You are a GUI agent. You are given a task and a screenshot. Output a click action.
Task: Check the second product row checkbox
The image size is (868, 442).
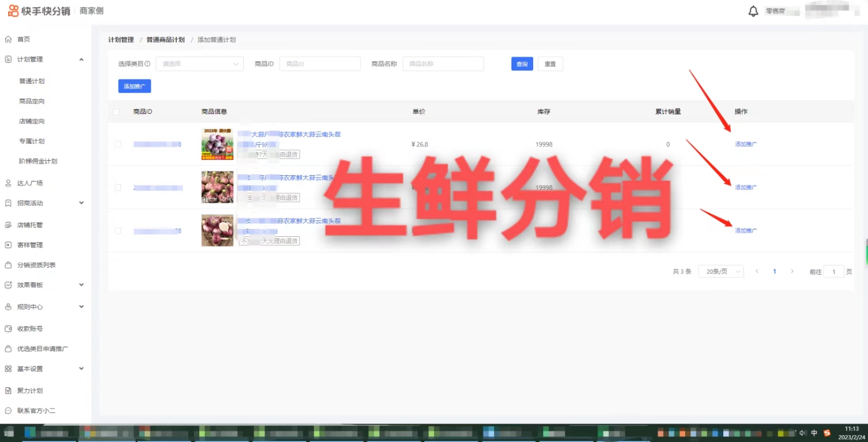117,187
